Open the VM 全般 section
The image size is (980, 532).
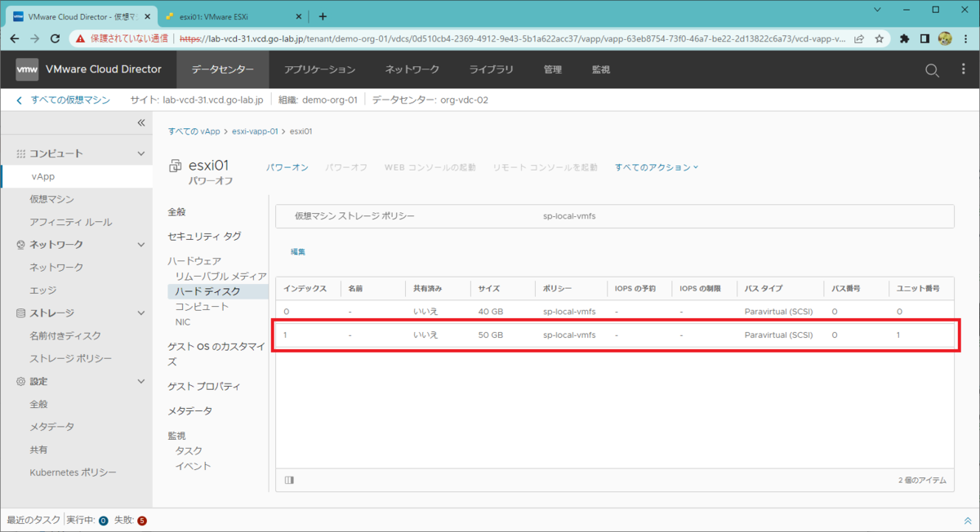pos(177,212)
